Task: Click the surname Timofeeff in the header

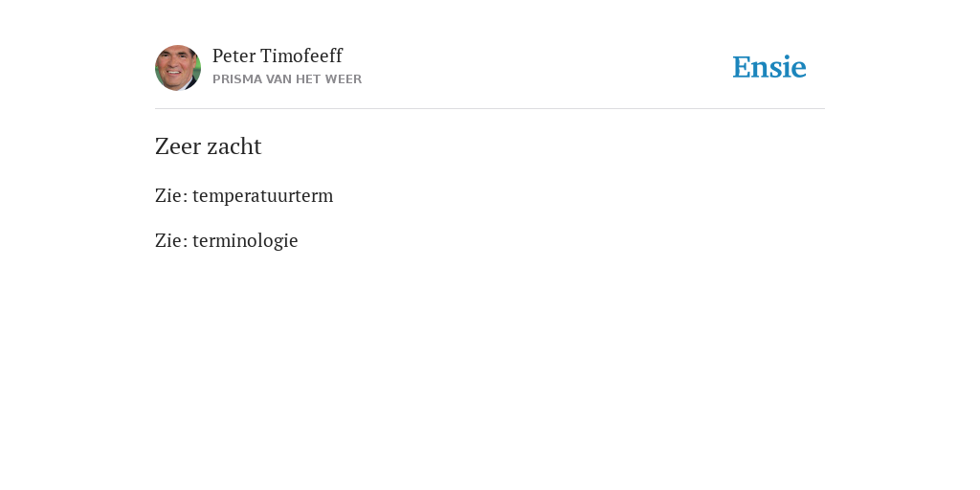Action: pos(301,56)
